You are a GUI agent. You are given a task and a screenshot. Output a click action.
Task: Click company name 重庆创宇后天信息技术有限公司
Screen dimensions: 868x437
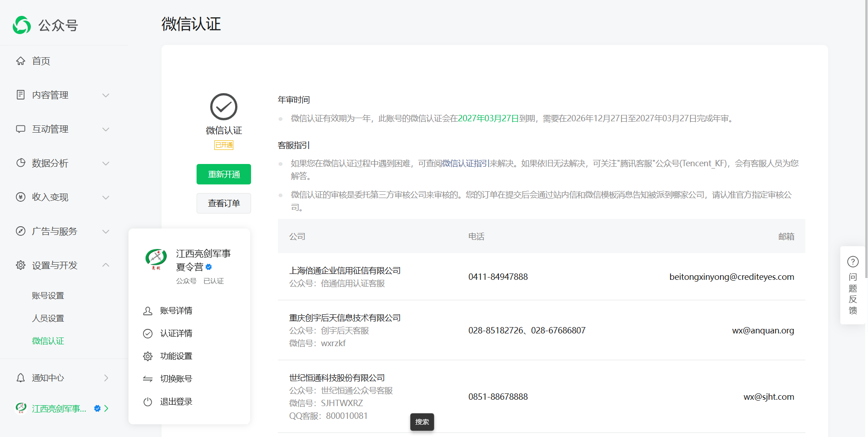pos(345,318)
